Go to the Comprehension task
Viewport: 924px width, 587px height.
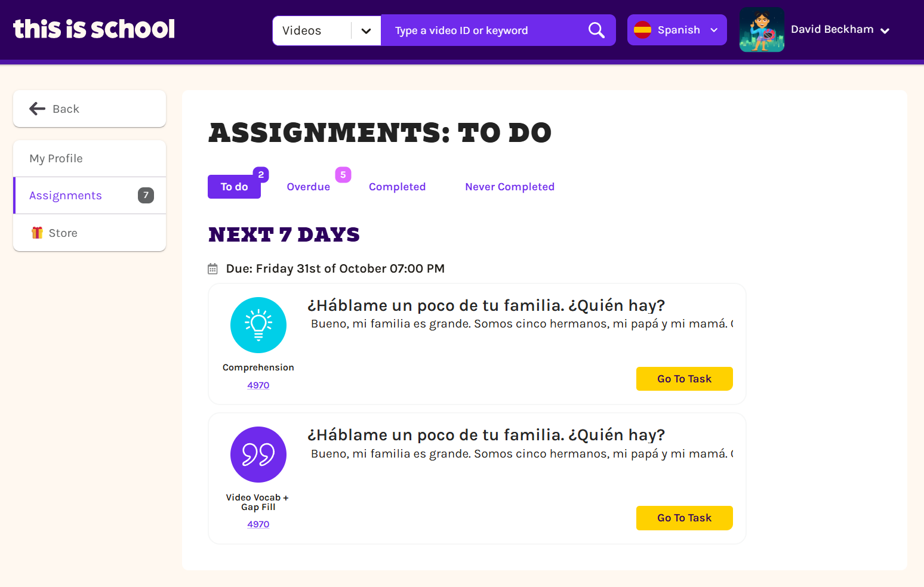click(684, 379)
